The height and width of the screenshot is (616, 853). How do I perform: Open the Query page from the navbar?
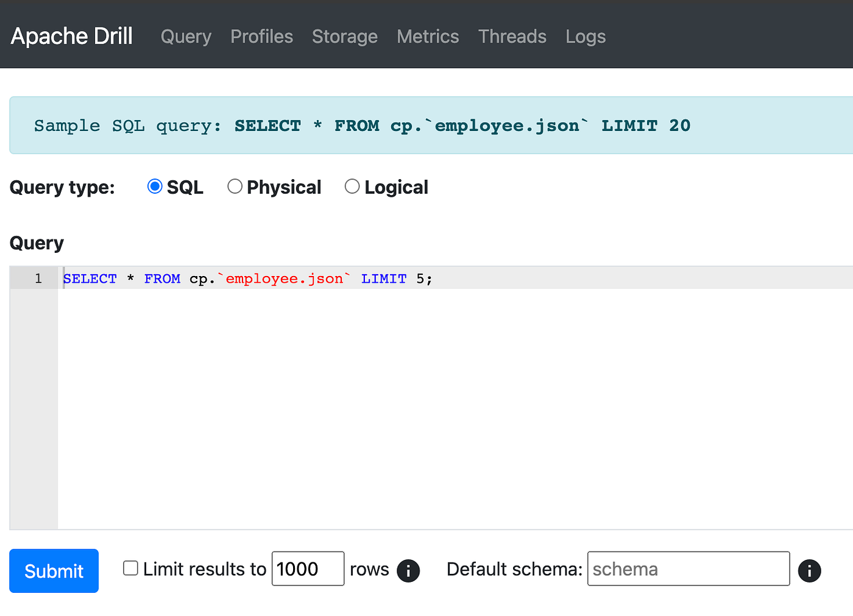186,37
